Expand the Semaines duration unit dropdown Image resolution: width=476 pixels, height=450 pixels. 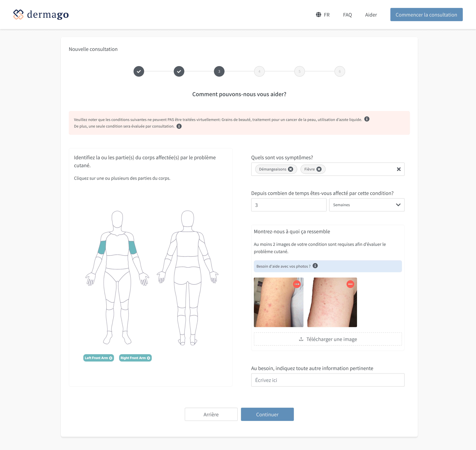(x=367, y=205)
